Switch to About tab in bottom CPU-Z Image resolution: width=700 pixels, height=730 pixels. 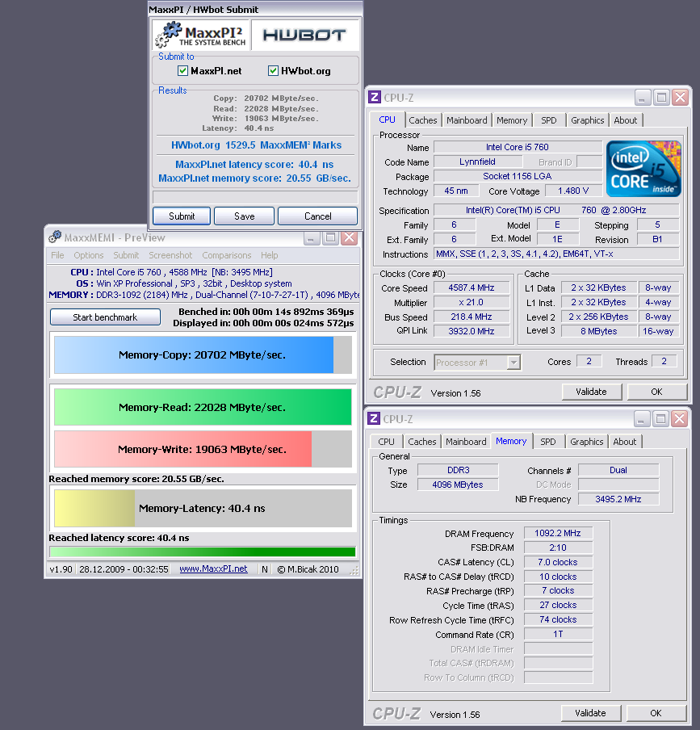click(x=625, y=442)
